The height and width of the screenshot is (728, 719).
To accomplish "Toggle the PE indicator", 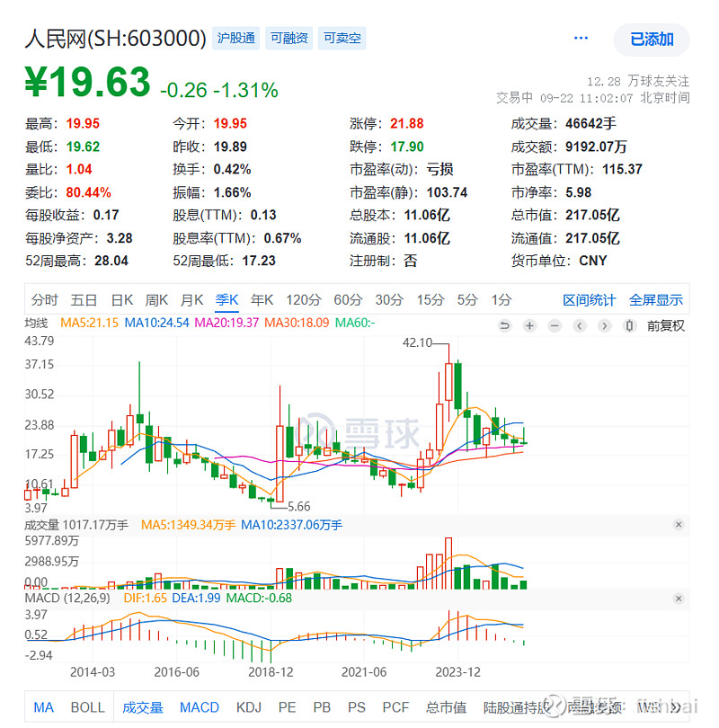I will pyautogui.click(x=288, y=707).
